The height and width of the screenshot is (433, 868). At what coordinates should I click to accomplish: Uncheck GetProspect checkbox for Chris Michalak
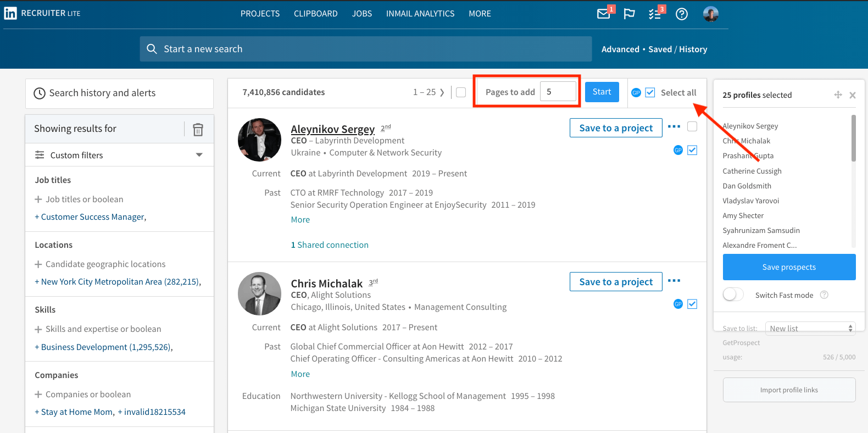coord(692,304)
